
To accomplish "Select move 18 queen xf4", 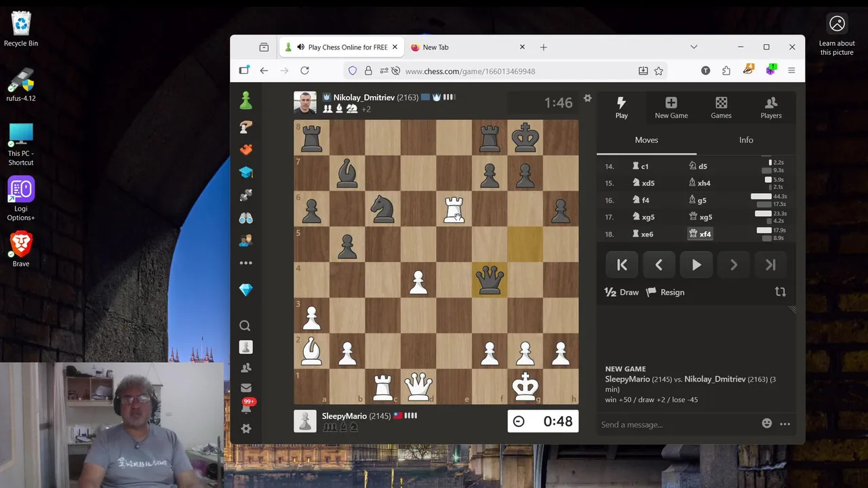I will (x=700, y=234).
